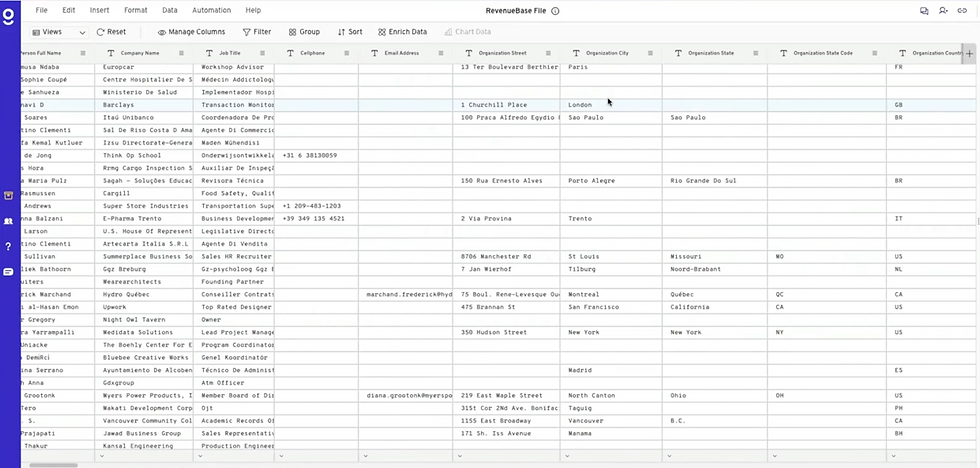The width and height of the screenshot is (980, 468).
Task: Open Job Title column menu icon
Action: 262,53
